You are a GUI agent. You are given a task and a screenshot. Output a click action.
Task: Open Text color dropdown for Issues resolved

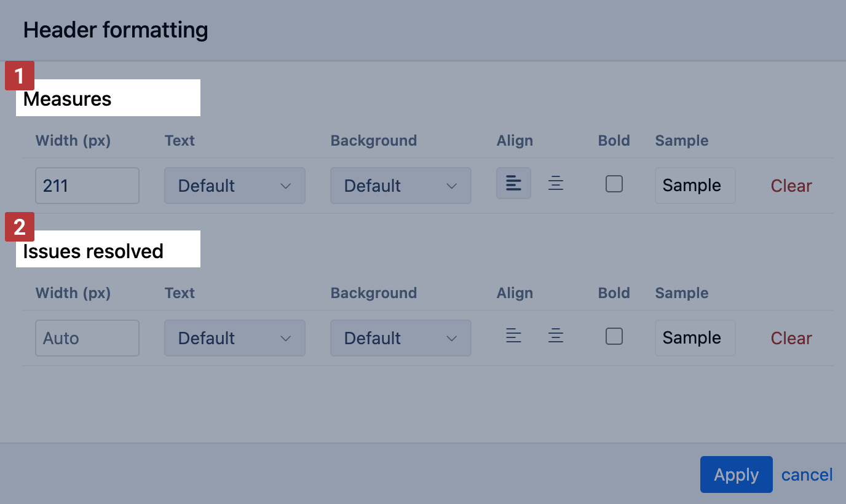point(235,338)
